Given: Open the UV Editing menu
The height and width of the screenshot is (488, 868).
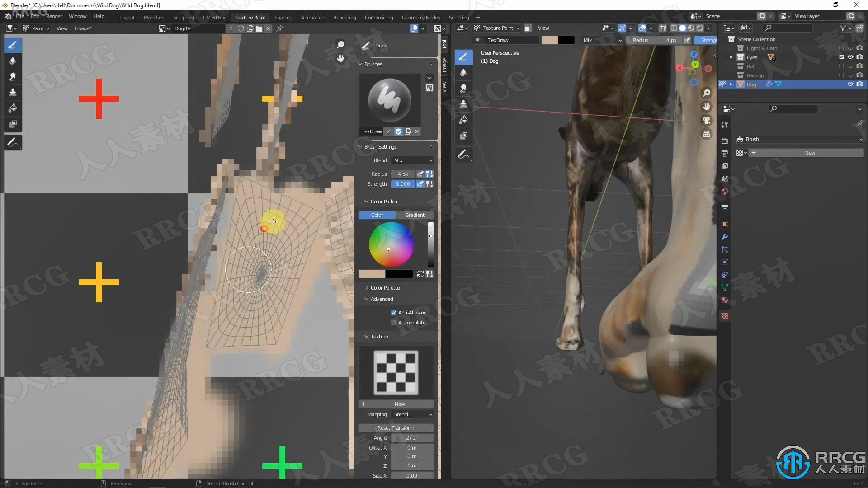Looking at the screenshot, I should [x=213, y=17].
